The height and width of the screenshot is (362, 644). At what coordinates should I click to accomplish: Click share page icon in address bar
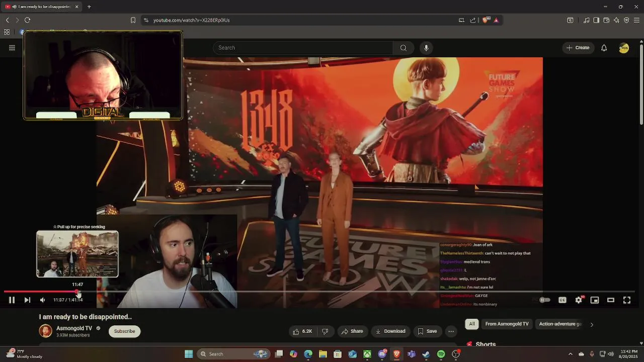click(473, 20)
